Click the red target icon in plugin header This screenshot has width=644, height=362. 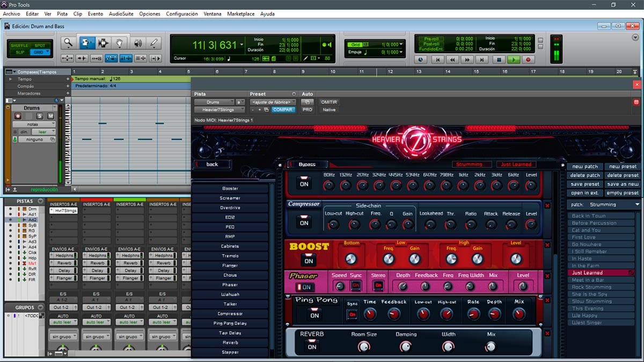point(636,102)
